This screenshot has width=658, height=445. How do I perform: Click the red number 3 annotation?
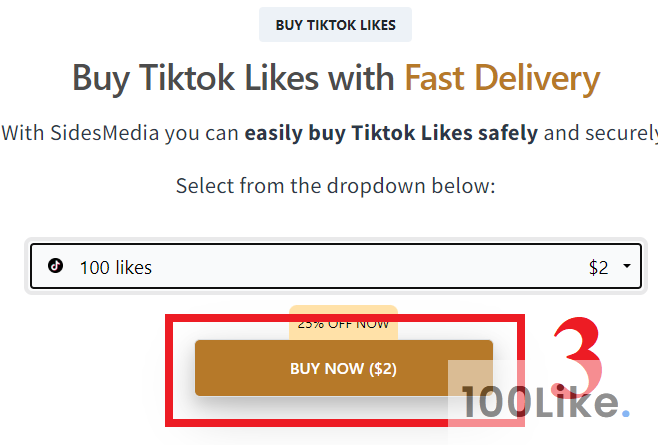(x=578, y=357)
